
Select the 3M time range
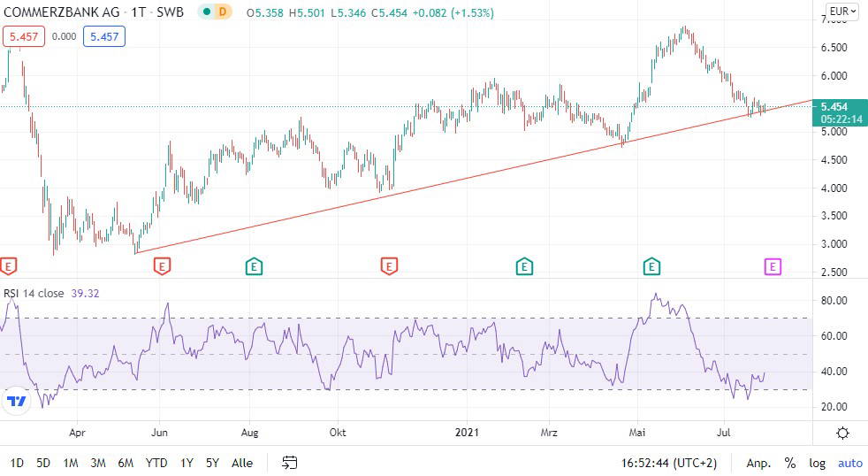[x=98, y=463]
